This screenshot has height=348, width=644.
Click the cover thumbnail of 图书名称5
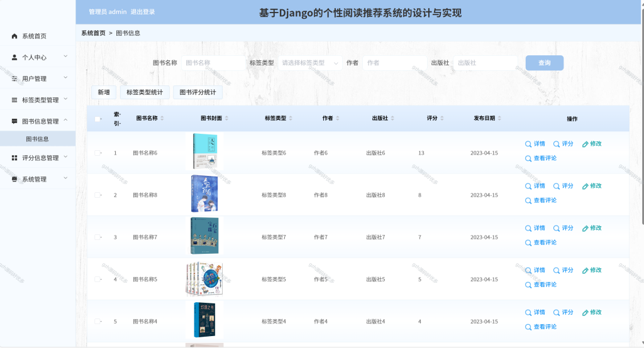click(204, 280)
